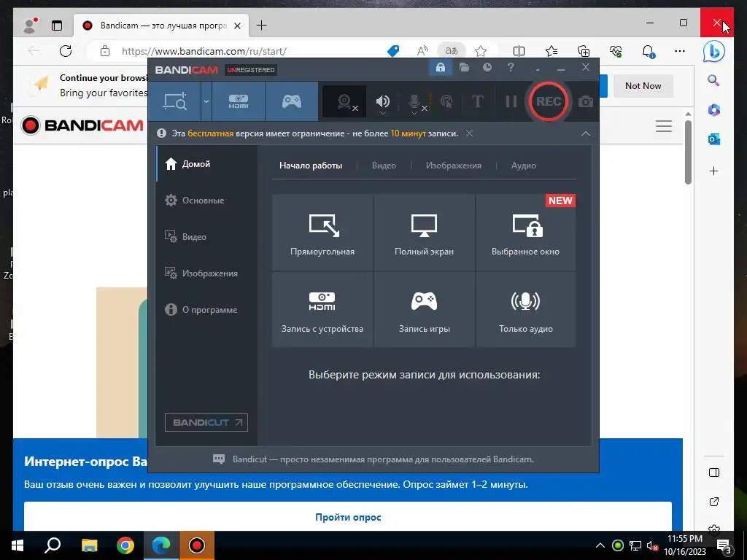Image resolution: width=747 pixels, height=560 pixels.
Task: Open Edge browser essentials heart icon
Action: point(616,51)
